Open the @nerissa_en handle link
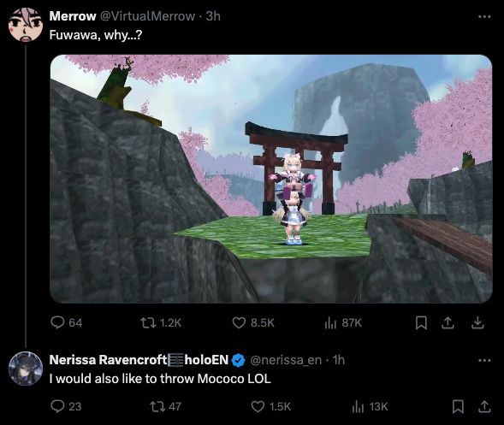Viewport: 504px width, 425px height. pyautogui.click(x=286, y=360)
